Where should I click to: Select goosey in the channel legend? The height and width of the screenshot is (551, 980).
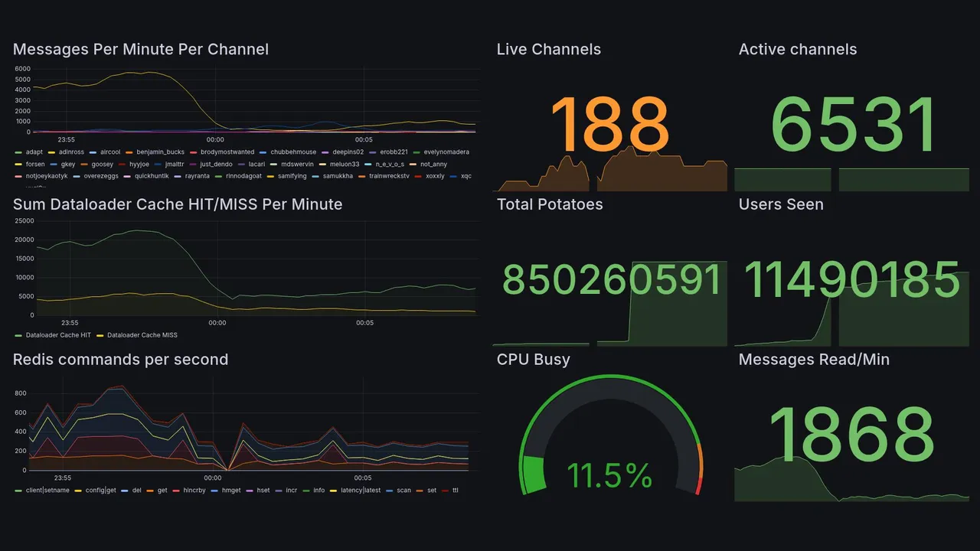click(96, 165)
